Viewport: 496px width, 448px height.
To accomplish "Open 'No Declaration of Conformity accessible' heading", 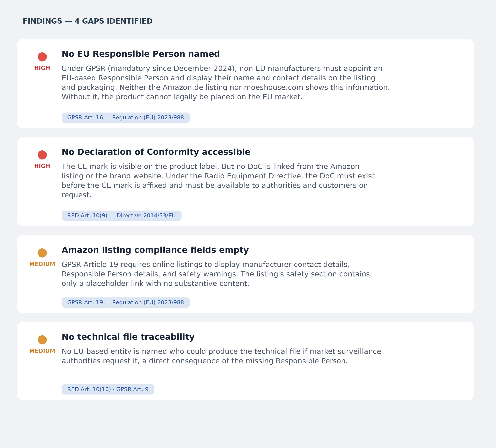I will tap(156, 152).
